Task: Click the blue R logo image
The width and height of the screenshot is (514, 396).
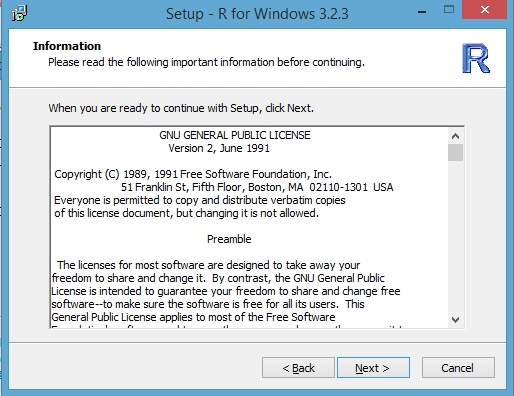Action: (x=476, y=58)
